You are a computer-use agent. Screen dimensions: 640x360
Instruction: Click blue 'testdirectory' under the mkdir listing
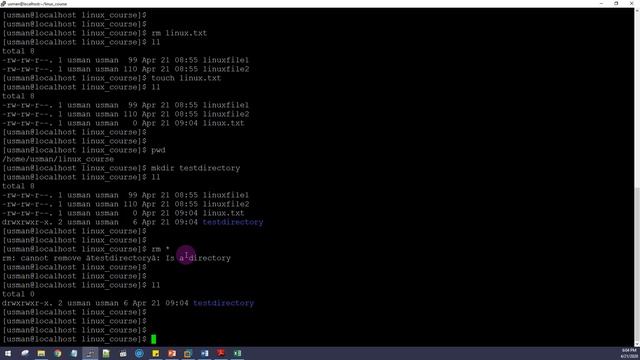tap(233, 222)
